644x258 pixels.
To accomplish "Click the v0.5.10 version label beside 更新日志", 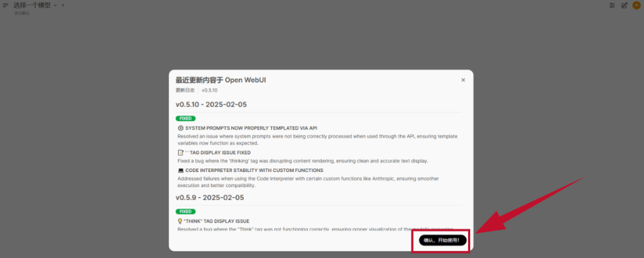I will coord(210,90).
